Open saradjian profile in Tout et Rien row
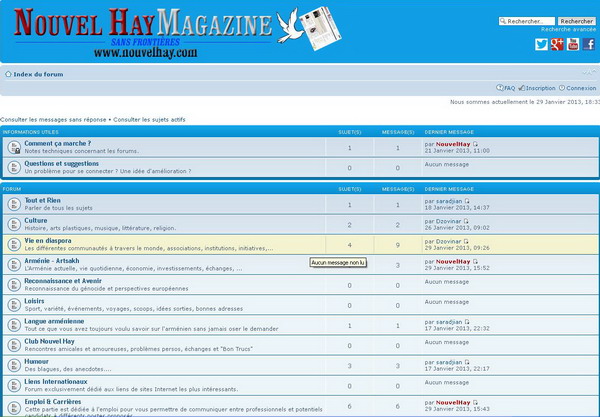This screenshot has width=600, height=417. pyautogui.click(x=449, y=201)
